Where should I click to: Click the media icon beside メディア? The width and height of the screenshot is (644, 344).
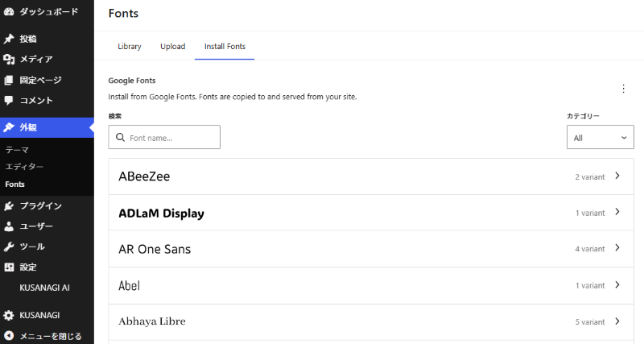point(9,59)
